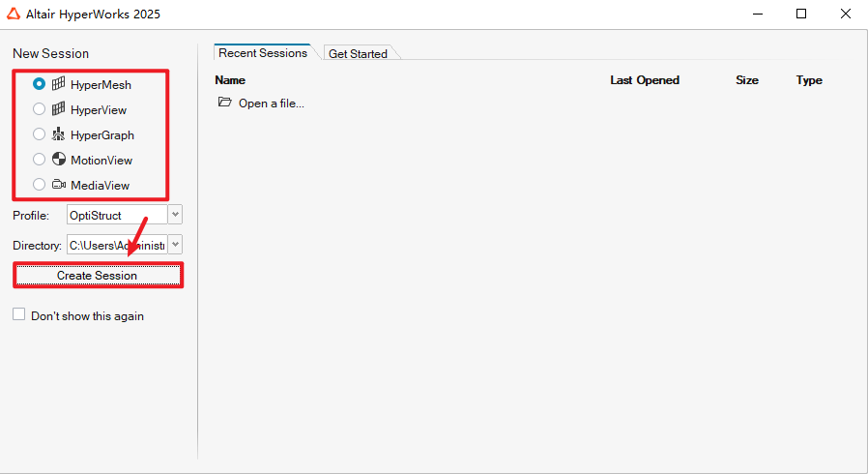This screenshot has height=474, width=868.
Task: Sort sessions by Name column header
Action: click(x=230, y=80)
